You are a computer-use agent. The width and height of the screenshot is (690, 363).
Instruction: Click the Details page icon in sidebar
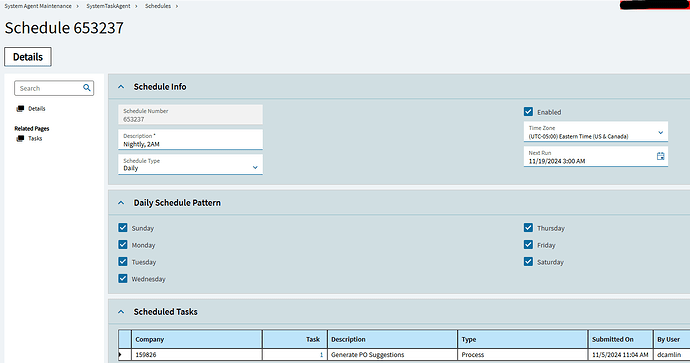(20, 109)
